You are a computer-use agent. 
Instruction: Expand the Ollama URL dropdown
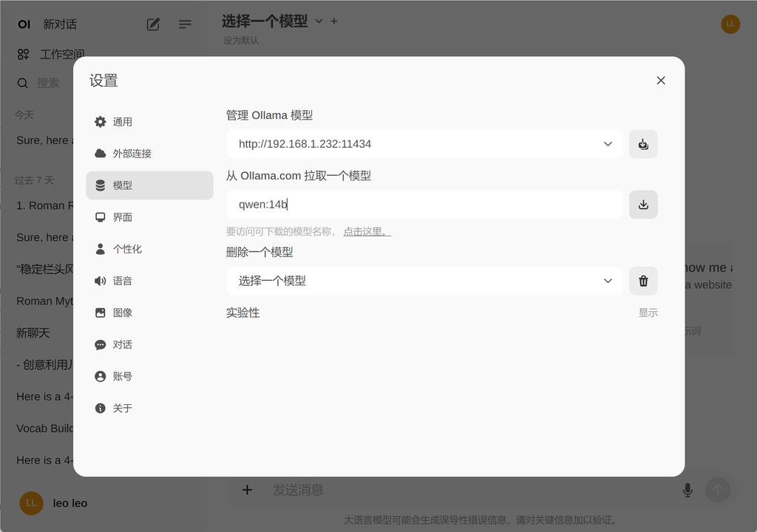(608, 144)
